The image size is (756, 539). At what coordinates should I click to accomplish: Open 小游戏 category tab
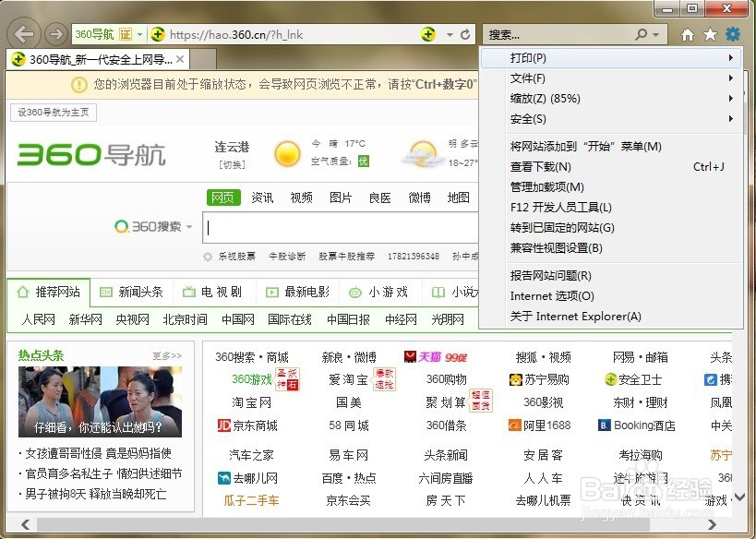(x=379, y=293)
